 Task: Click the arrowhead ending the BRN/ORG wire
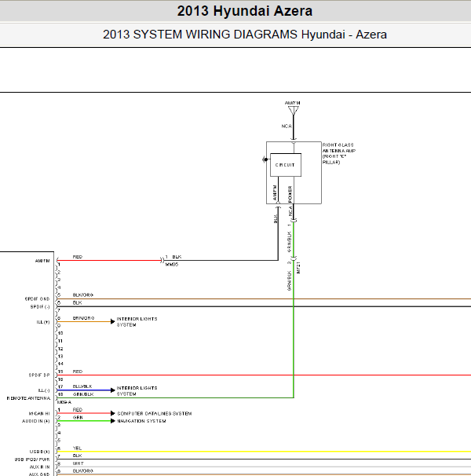tap(113, 321)
